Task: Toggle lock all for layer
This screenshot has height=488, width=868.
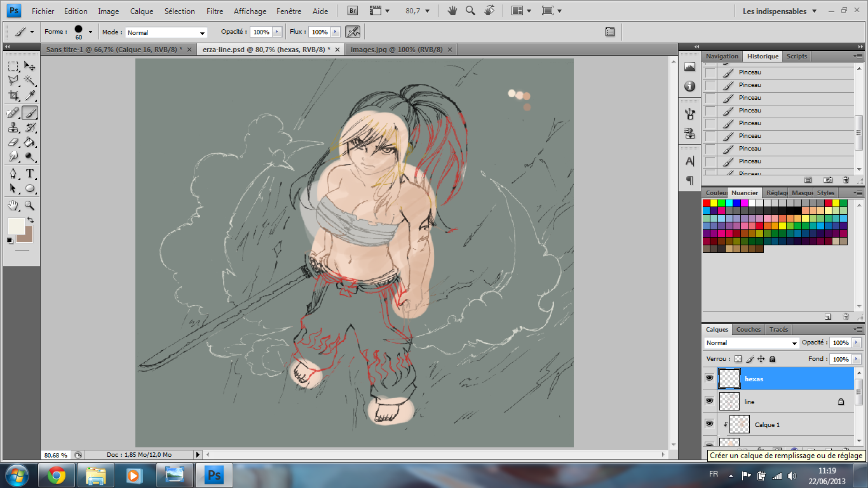Action: [773, 359]
